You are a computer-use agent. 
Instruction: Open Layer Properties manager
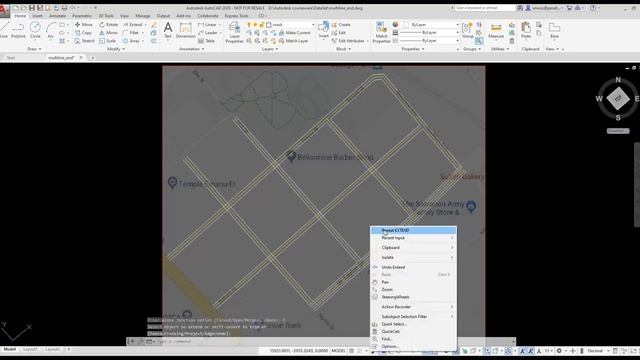[234, 32]
